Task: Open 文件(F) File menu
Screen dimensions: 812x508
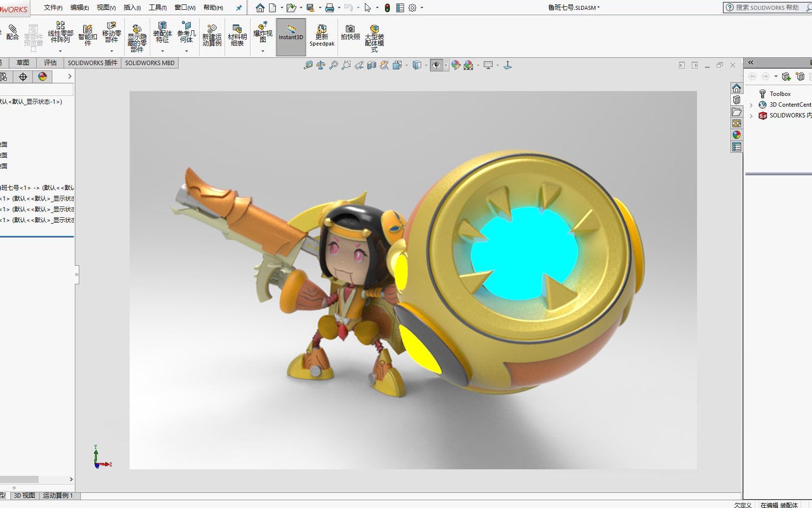Action: click(x=53, y=7)
